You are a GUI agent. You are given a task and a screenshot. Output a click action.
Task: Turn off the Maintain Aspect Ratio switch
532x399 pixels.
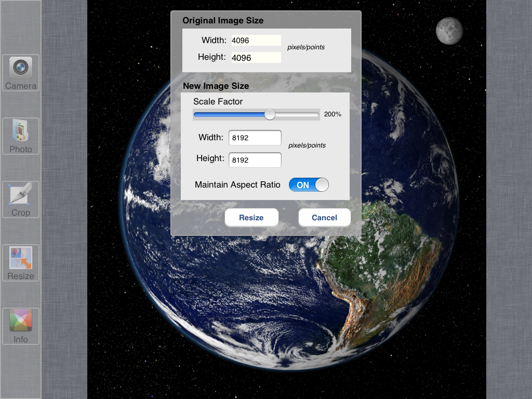click(x=309, y=185)
